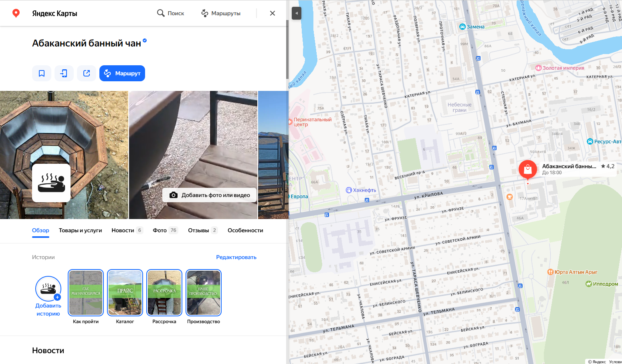622x364 pixels.
Task: Open the first photo of wooden tub
Action: (x=64, y=155)
